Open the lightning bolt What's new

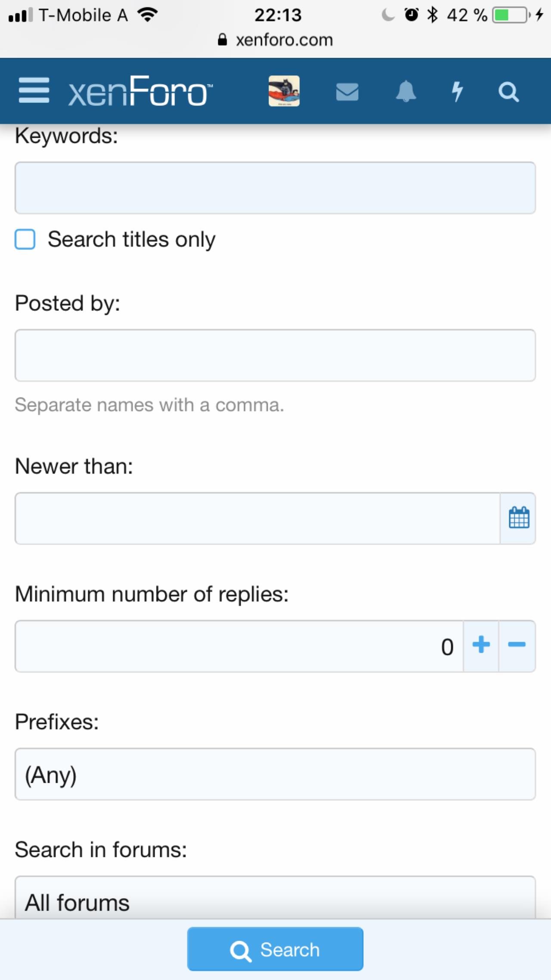pyautogui.click(x=457, y=91)
